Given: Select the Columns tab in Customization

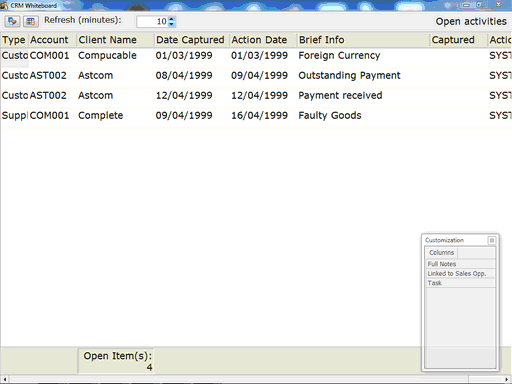Looking at the screenshot, I should (x=441, y=253).
